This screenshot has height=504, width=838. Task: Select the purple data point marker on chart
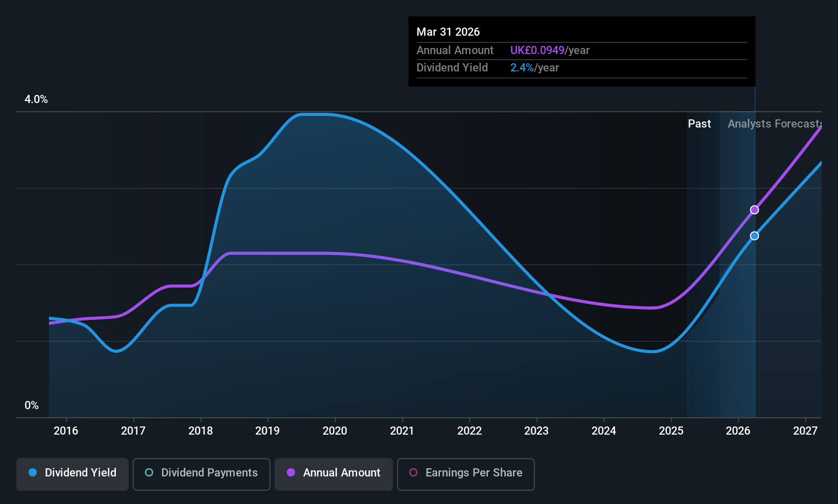point(754,210)
